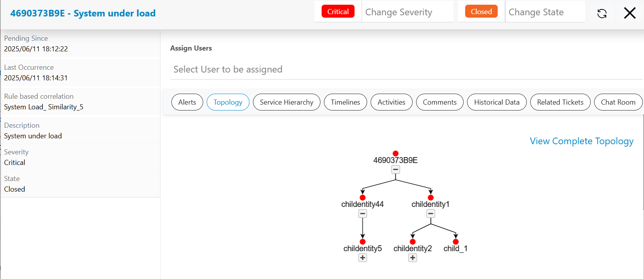Click the Select User to be assigned field
The height and width of the screenshot is (279, 644).
point(406,70)
